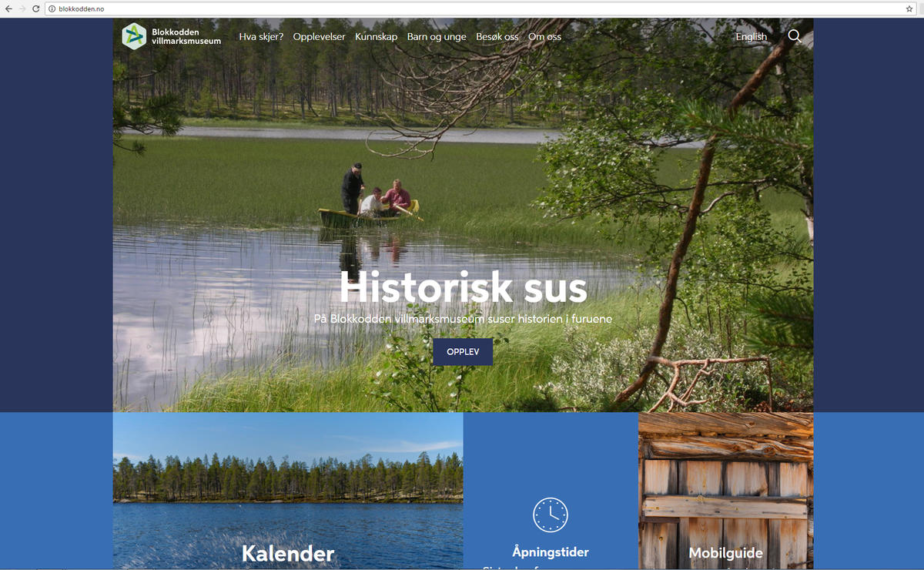Click the OPPLEV button

point(463,351)
